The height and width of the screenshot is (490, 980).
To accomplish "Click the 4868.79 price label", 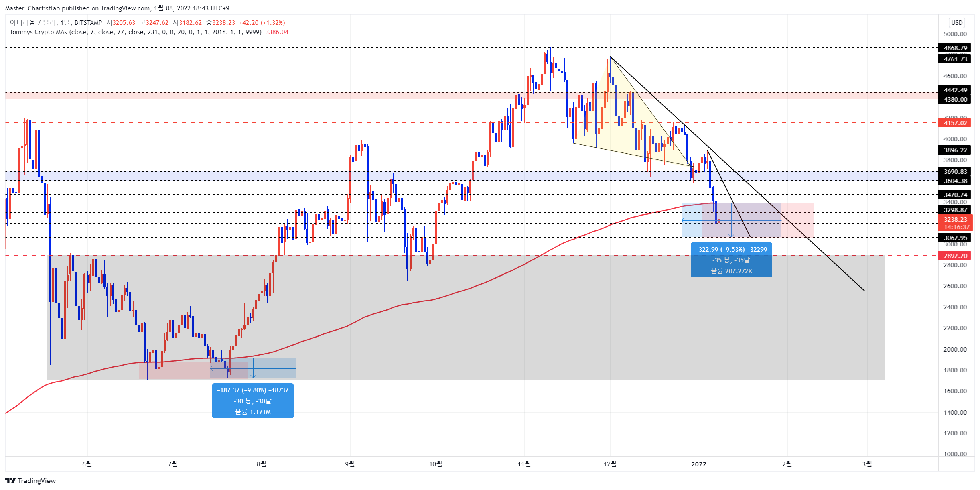I will click(955, 48).
